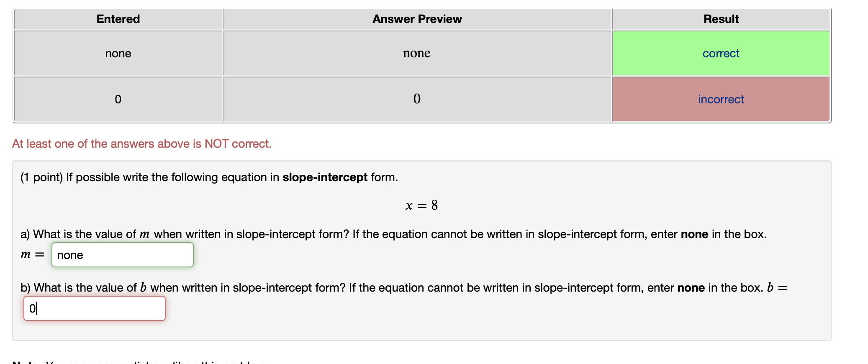
Task: Click the "none" entry in the Entered column
Action: point(118,53)
